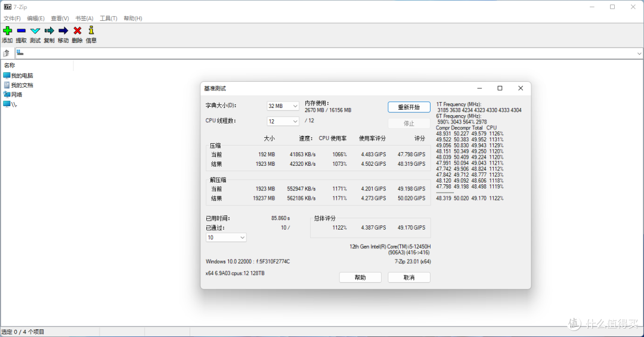The width and height of the screenshot is (644, 337).
Task: Select the My Documents (我的文档) item
Action: click(18, 85)
